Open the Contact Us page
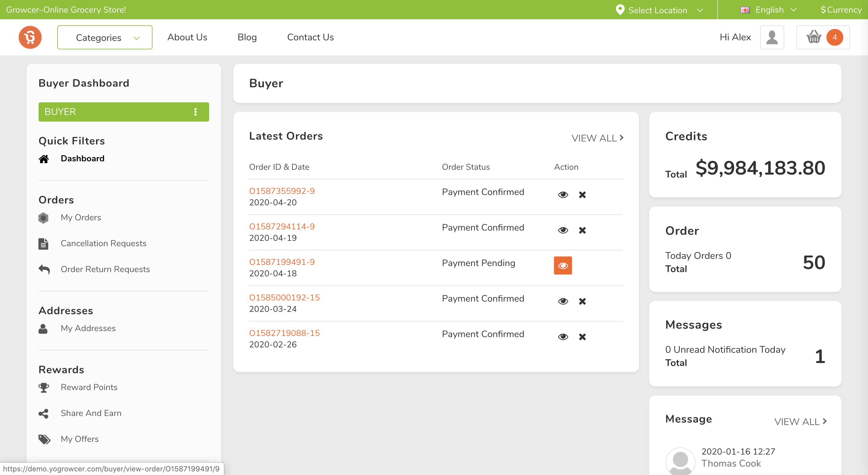The height and width of the screenshot is (475, 868). pos(310,37)
